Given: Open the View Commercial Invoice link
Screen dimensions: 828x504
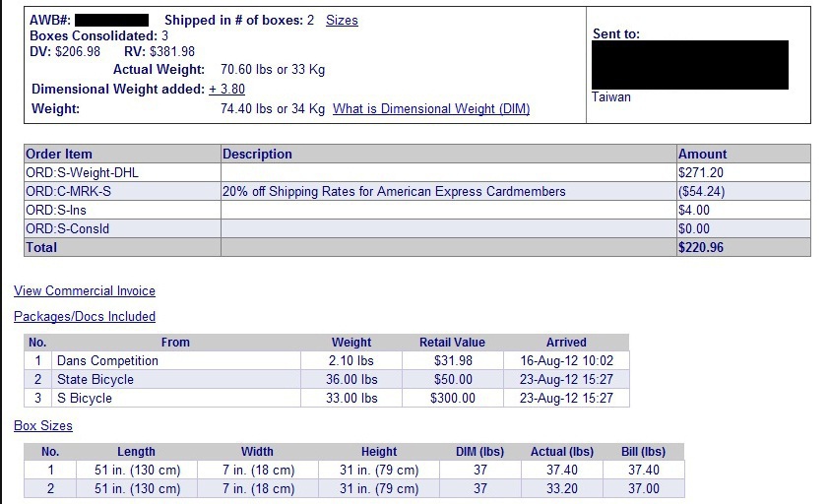Looking at the screenshot, I should (x=85, y=291).
